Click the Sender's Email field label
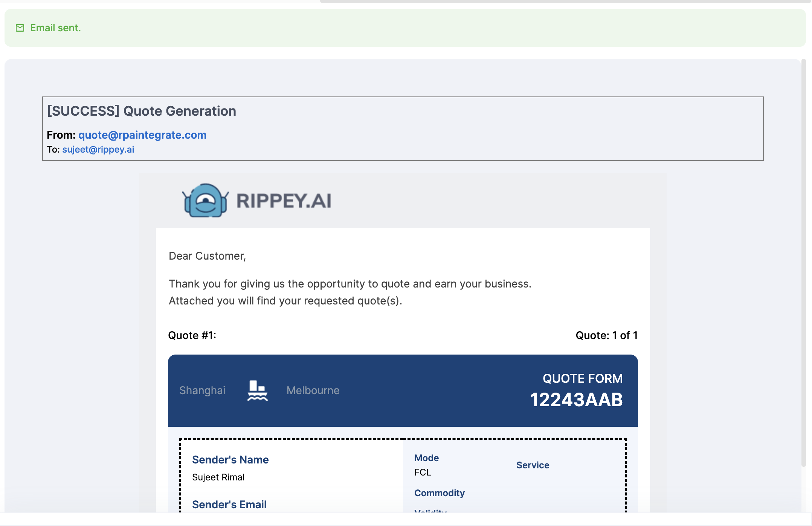This screenshot has height=526, width=812. (229, 505)
